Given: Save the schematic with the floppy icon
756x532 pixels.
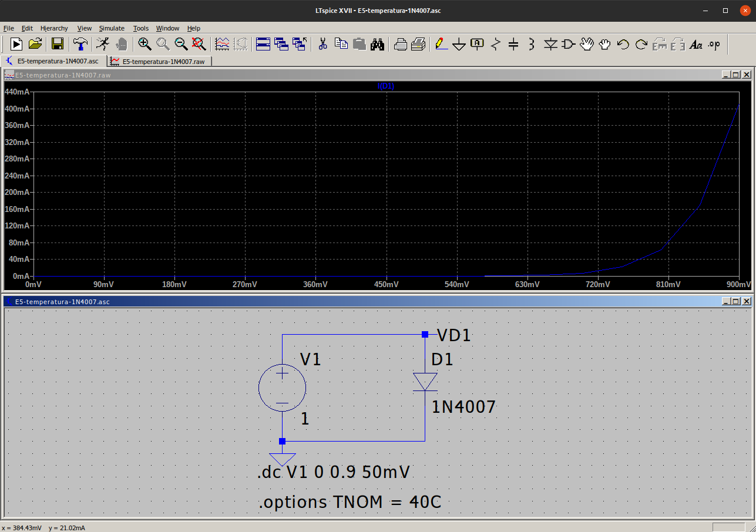Looking at the screenshot, I should [57, 43].
